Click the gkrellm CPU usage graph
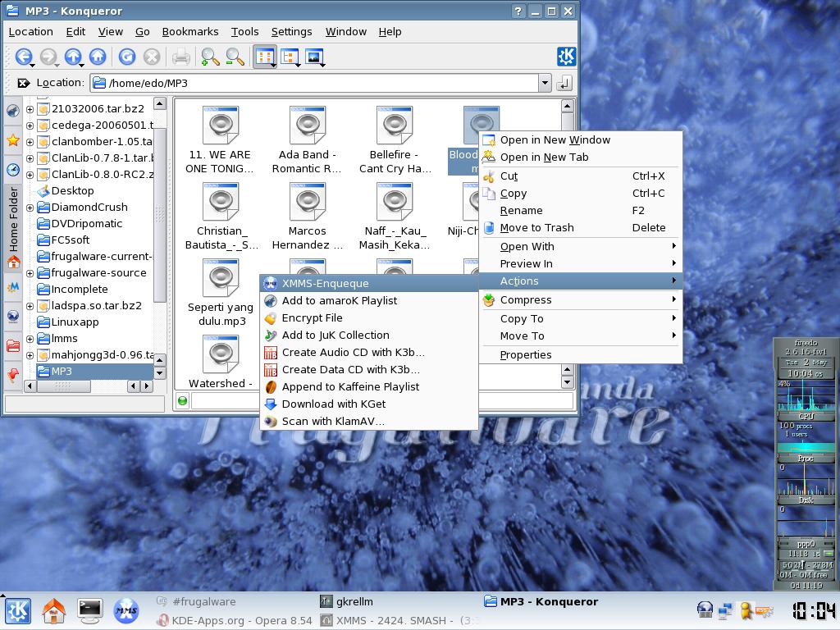Screen dimensions: 840x630 pyautogui.click(x=806, y=395)
